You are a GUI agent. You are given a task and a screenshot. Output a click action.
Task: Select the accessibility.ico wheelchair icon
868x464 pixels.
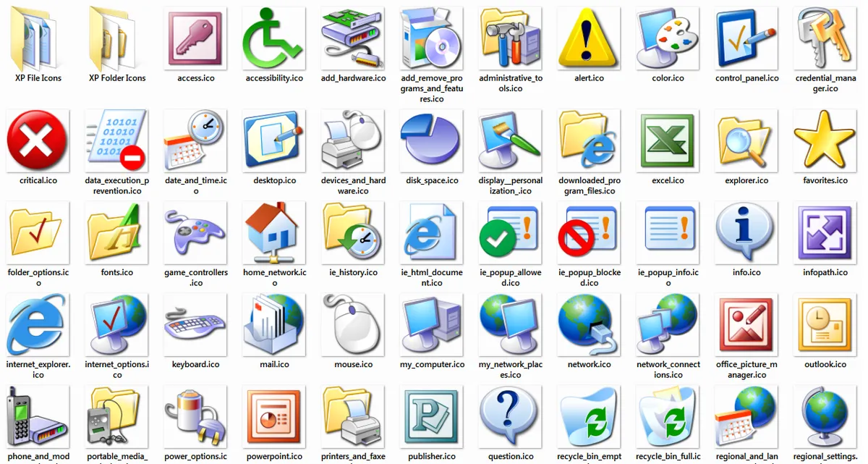(274, 38)
